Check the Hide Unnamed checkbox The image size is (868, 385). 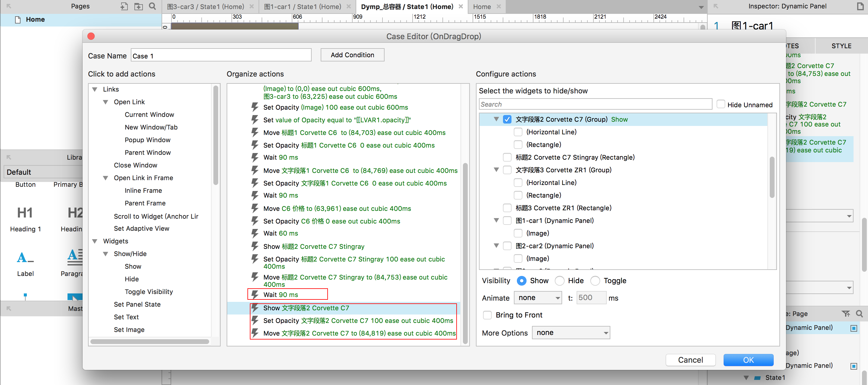[720, 105]
